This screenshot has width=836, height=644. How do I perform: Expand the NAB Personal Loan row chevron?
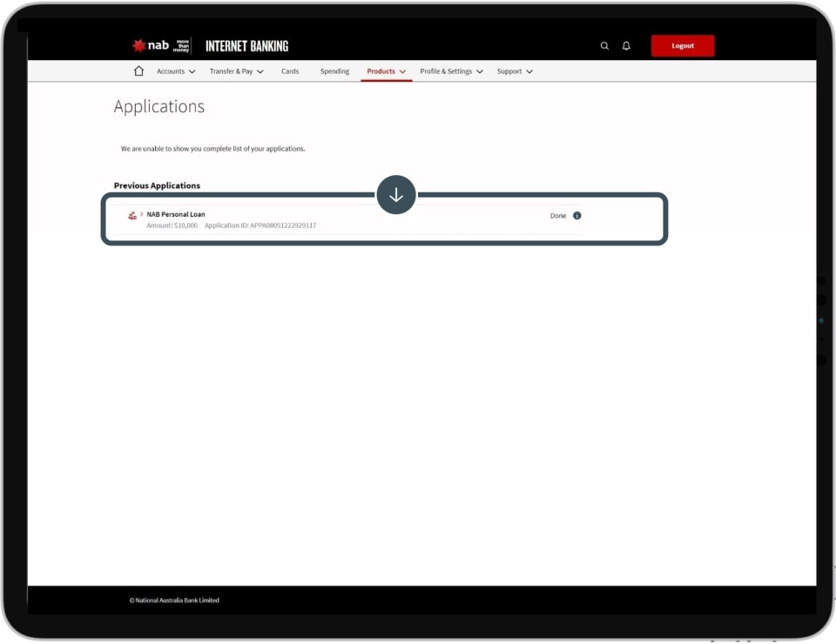point(142,214)
